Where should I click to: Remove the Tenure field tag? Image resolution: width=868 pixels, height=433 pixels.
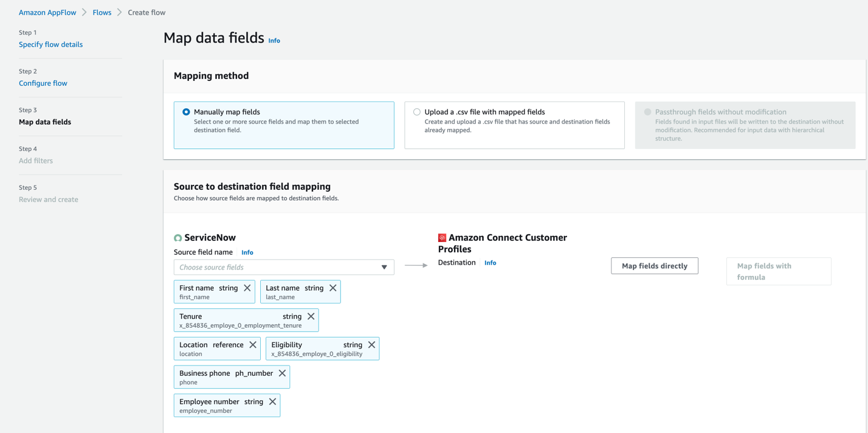click(x=311, y=316)
